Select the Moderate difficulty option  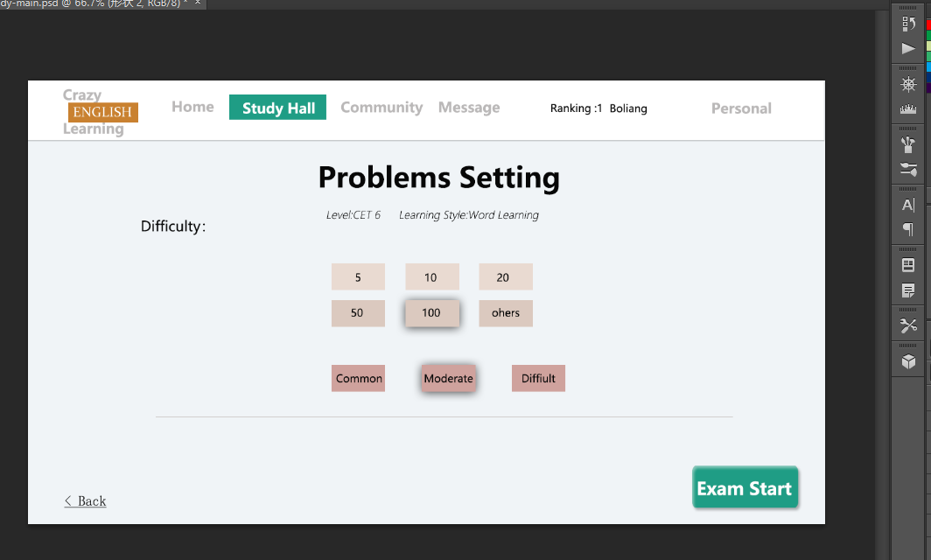[448, 379]
